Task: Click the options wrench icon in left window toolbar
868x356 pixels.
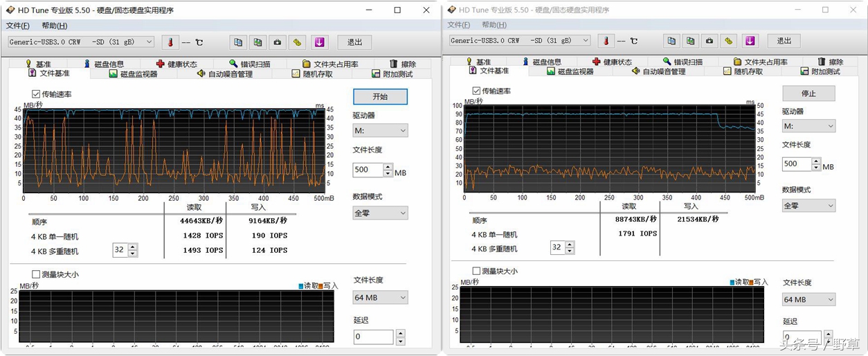Action: [x=298, y=42]
